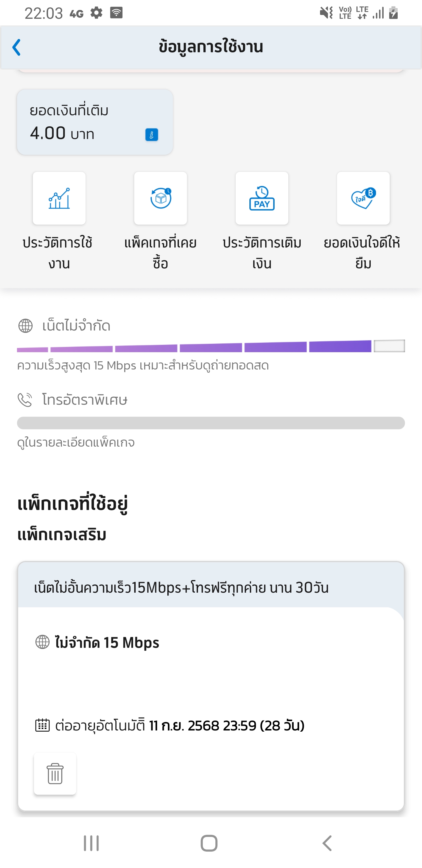Tap the globe icon next to เน็ตไม่จำกัด
The width and height of the screenshot is (422, 868).
25,326
